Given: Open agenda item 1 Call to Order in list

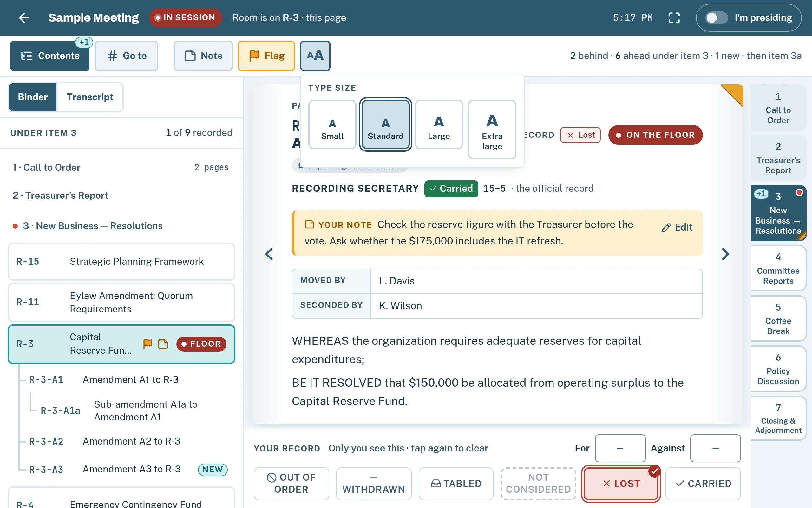Looking at the screenshot, I should pos(121,167).
